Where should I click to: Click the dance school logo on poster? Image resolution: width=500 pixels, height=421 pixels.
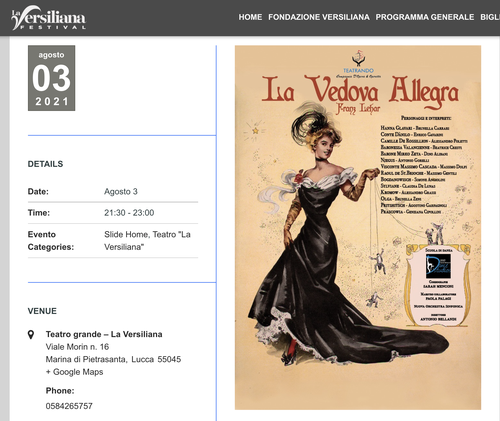click(438, 266)
